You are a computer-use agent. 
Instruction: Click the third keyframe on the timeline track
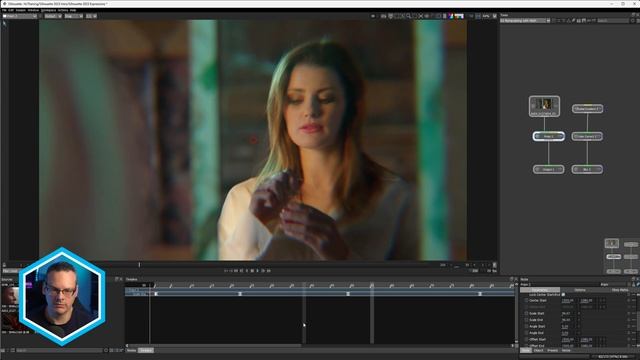pyautogui.click(x=348, y=294)
